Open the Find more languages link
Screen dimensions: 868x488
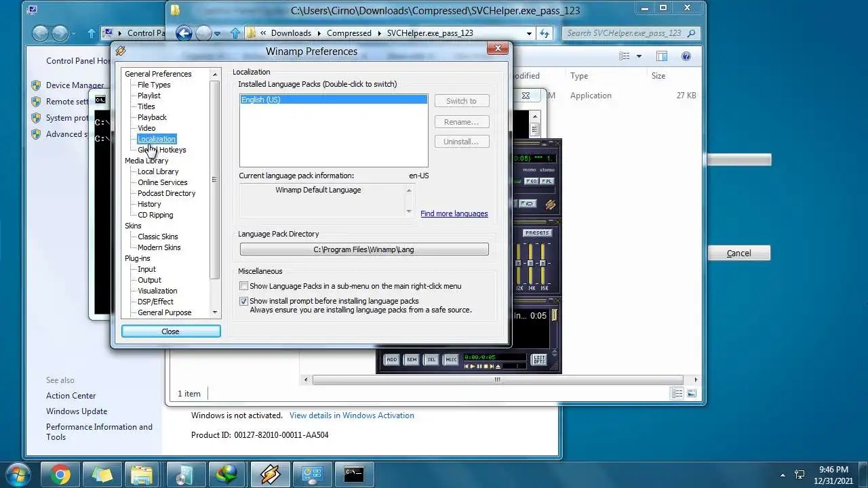coord(454,213)
